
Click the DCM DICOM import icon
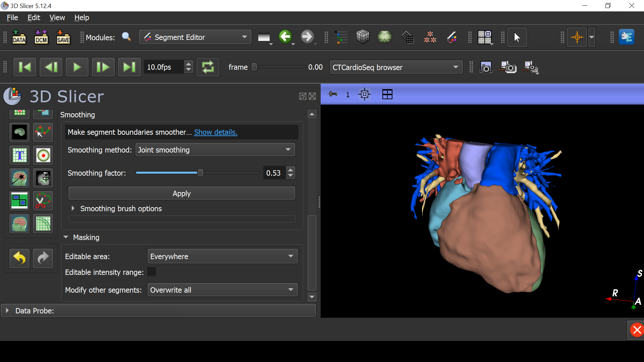click(x=41, y=37)
